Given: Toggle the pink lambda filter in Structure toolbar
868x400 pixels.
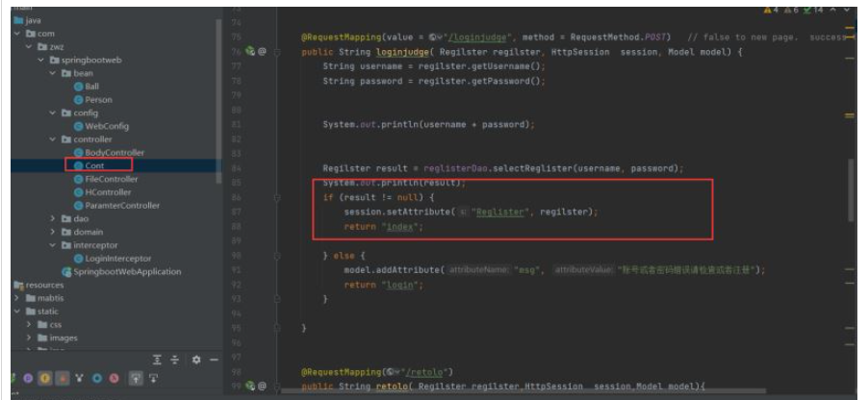Looking at the screenshot, I should click(x=115, y=379).
